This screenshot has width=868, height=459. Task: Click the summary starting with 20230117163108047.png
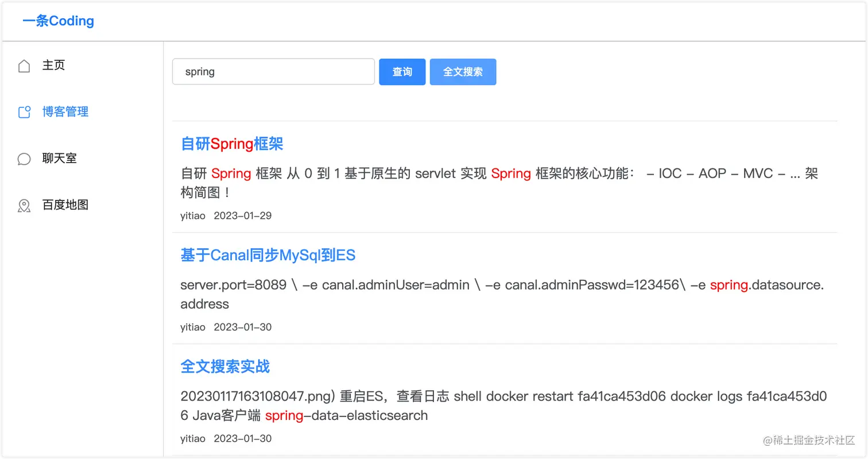click(504, 406)
